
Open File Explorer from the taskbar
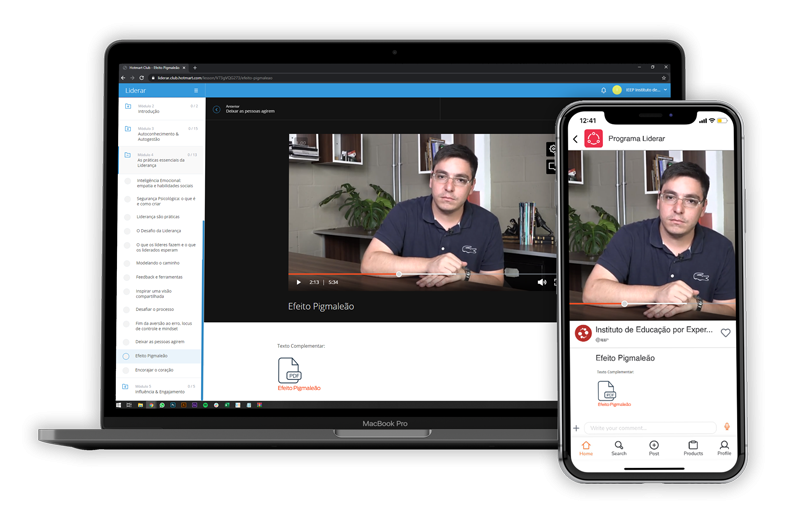[x=140, y=405]
